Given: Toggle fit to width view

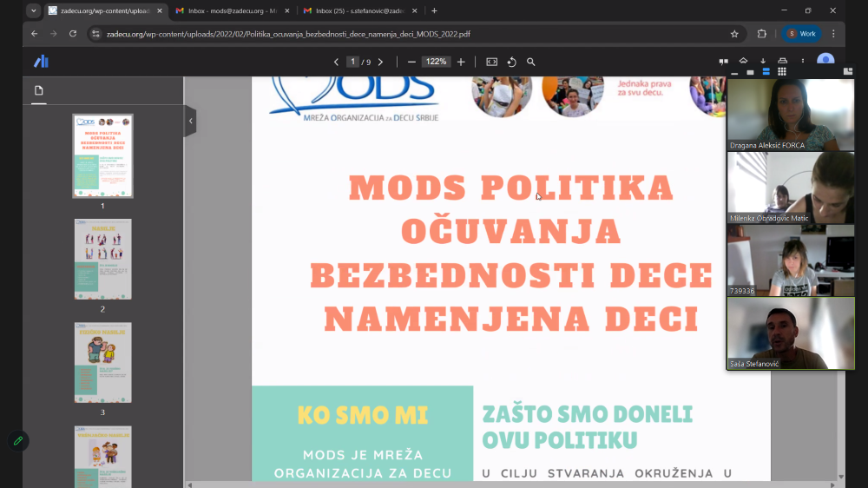Looking at the screenshot, I should pos(491,62).
